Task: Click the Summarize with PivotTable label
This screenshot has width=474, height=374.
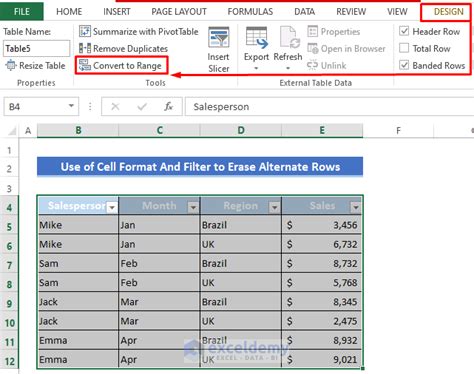Action: pyautogui.click(x=146, y=32)
